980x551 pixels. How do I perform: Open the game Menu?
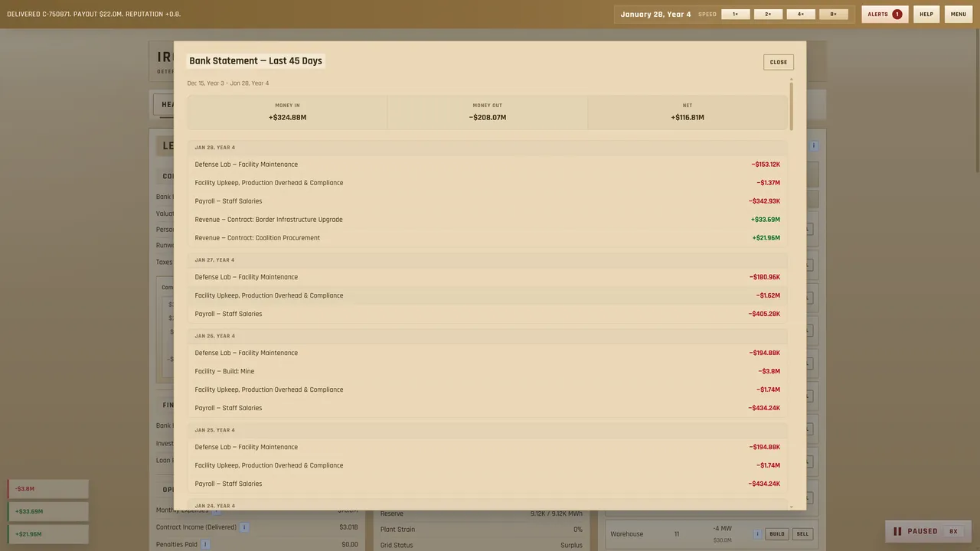click(959, 14)
